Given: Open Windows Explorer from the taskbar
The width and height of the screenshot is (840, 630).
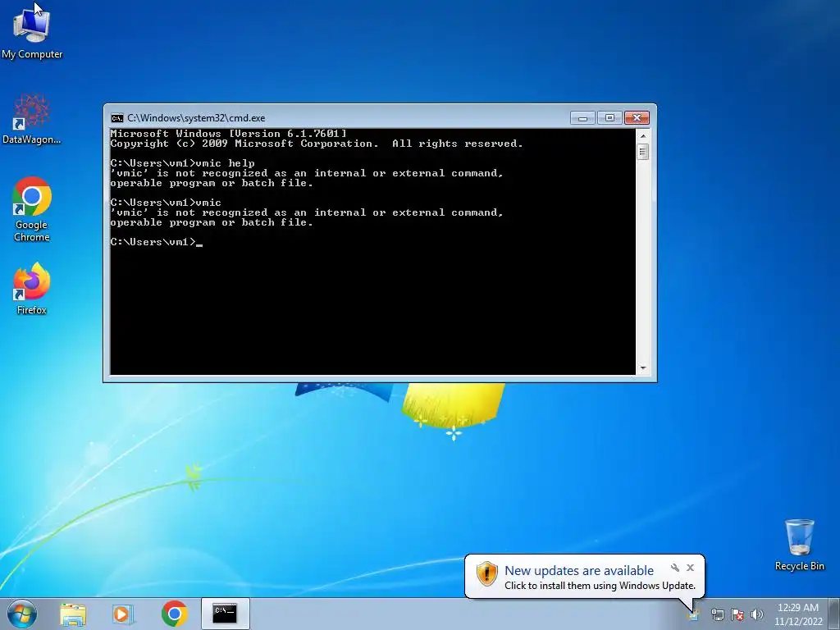Looking at the screenshot, I should tap(73, 614).
